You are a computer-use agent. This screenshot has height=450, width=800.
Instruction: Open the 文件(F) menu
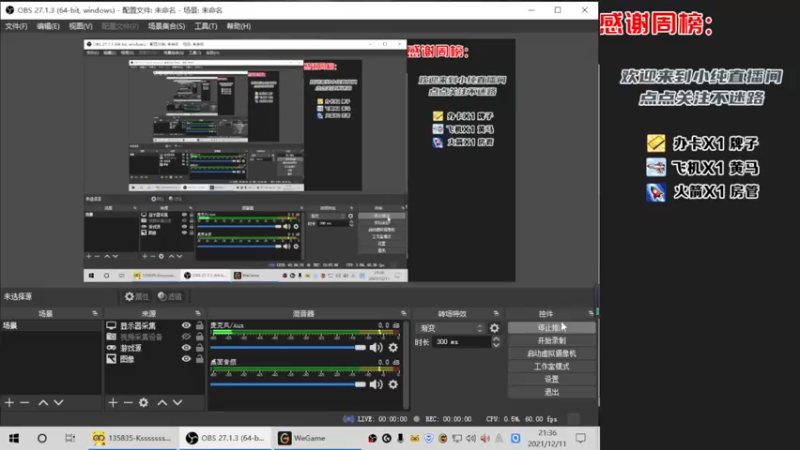16,26
